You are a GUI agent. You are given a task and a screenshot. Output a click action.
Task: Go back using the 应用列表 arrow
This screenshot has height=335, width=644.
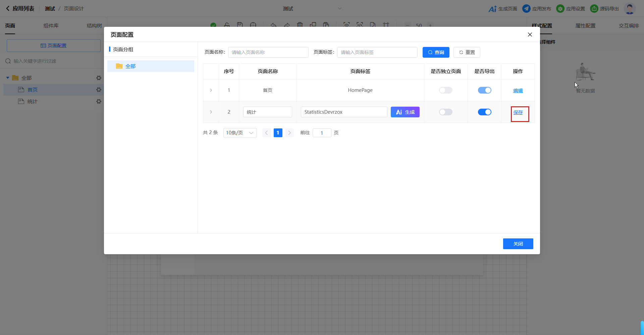[8, 9]
